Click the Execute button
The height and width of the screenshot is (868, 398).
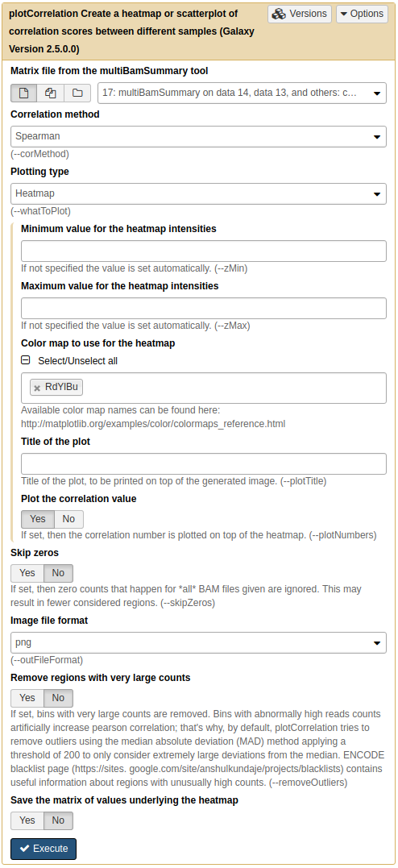[44, 849]
